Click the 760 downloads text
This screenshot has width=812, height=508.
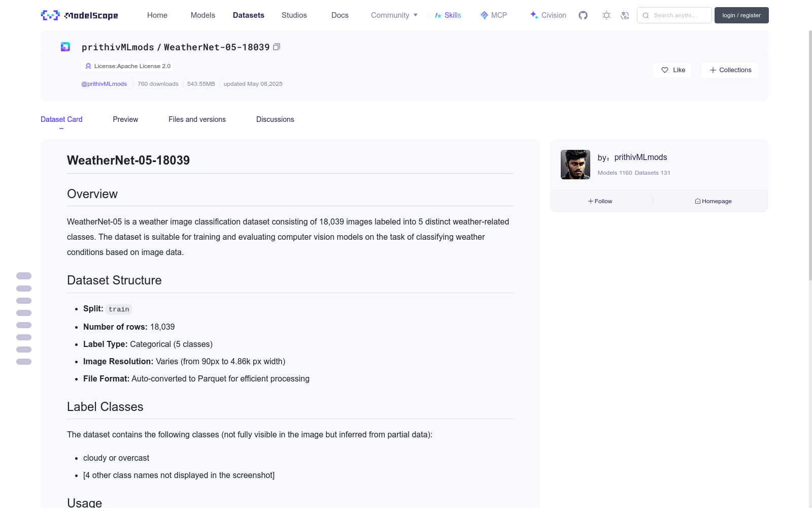(x=158, y=84)
